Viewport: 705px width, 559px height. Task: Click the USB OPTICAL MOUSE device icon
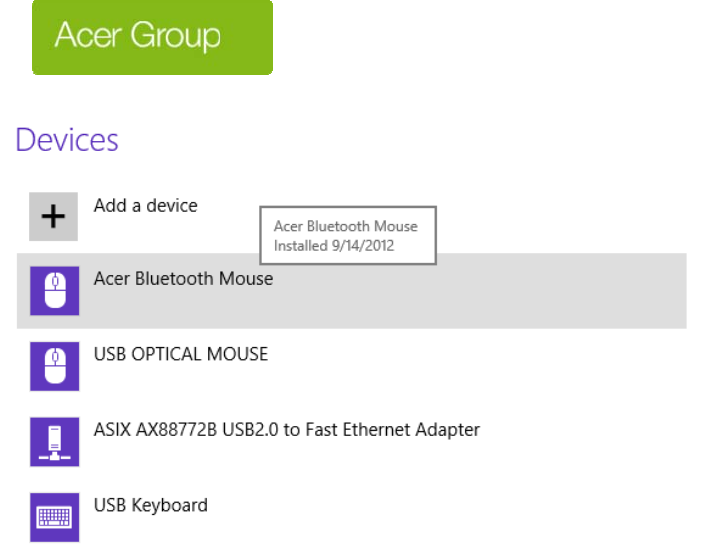tap(54, 366)
